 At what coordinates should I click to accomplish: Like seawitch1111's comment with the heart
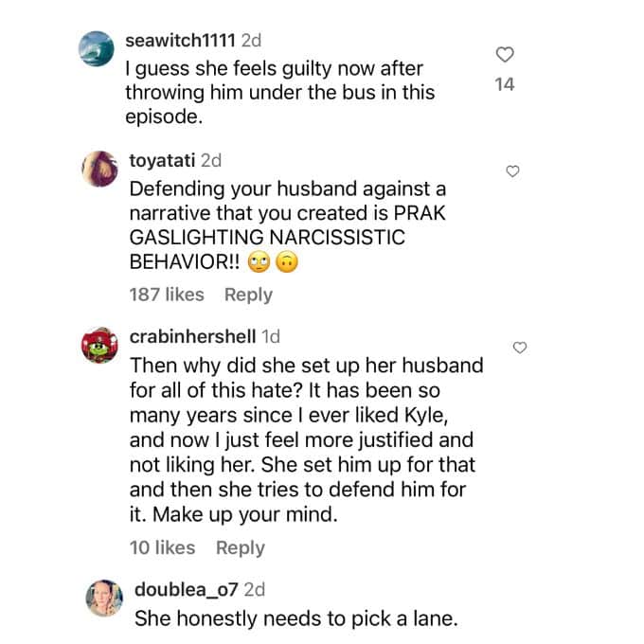pyautogui.click(x=506, y=54)
